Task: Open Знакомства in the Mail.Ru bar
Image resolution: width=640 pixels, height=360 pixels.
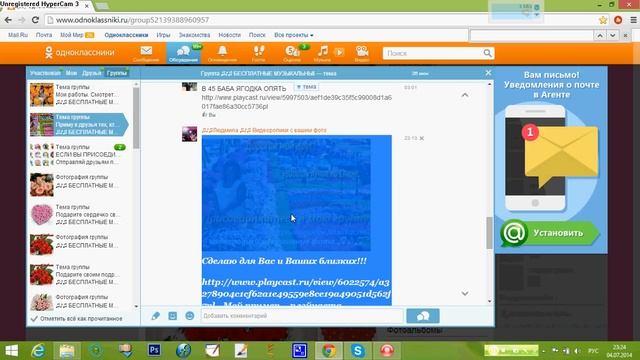Action: tap(194, 35)
